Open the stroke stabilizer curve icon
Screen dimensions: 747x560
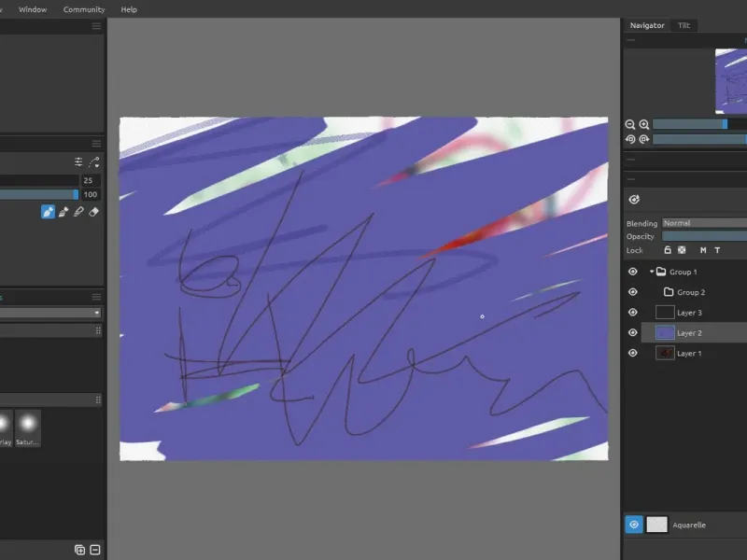94,161
